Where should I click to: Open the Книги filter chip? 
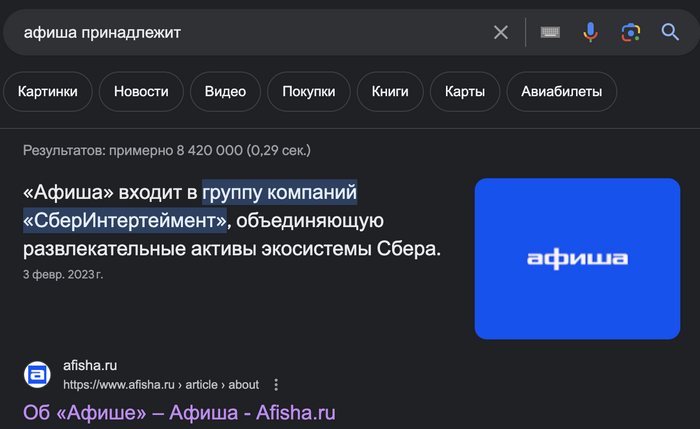(x=390, y=92)
